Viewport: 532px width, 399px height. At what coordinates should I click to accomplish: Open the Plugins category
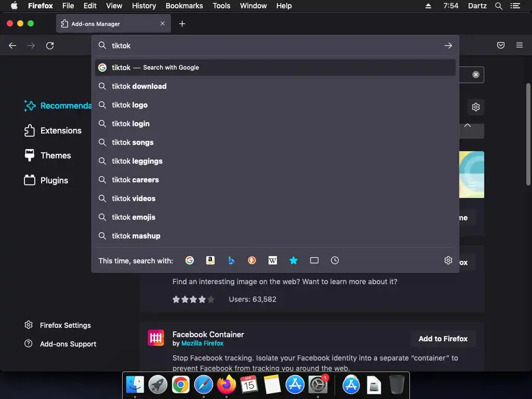pos(46,180)
